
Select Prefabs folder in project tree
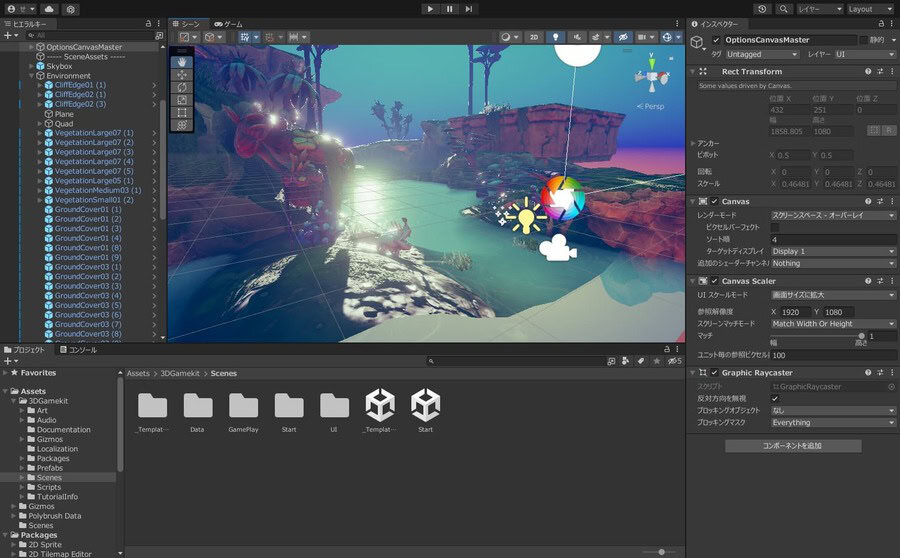tap(49, 468)
